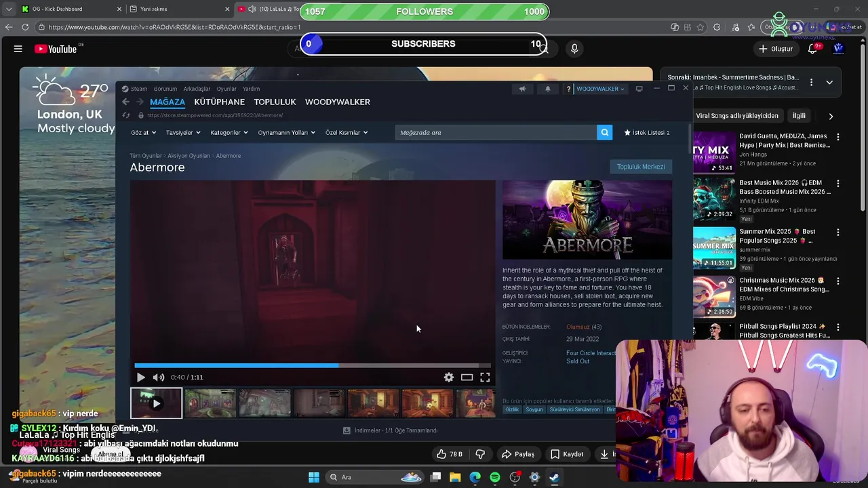Image resolution: width=868 pixels, height=488 pixels.
Task: Expand the Oynamanın Yolları dropdown
Action: click(x=286, y=133)
